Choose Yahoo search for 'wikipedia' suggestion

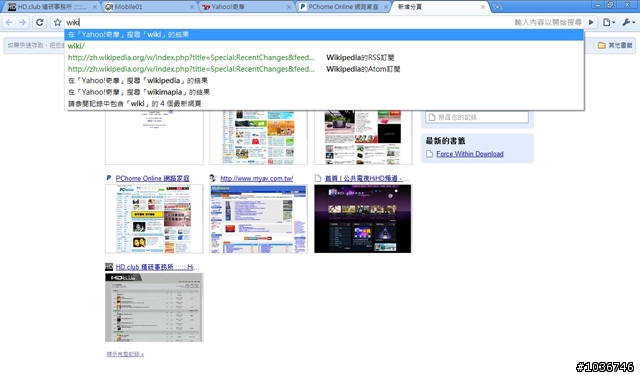tap(324, 80)
